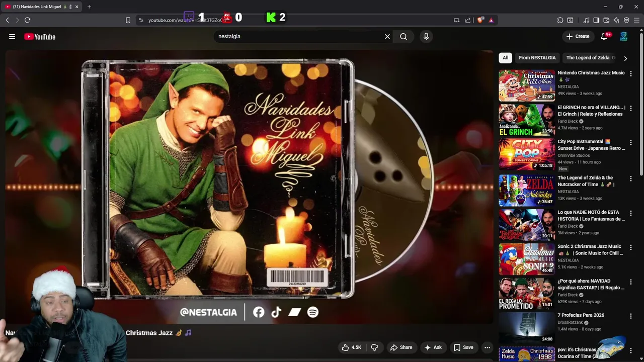This screenshot has width=644, height=362.
Task: Open the Create menu
Action: pyautogui.click(x=578, y=36)
